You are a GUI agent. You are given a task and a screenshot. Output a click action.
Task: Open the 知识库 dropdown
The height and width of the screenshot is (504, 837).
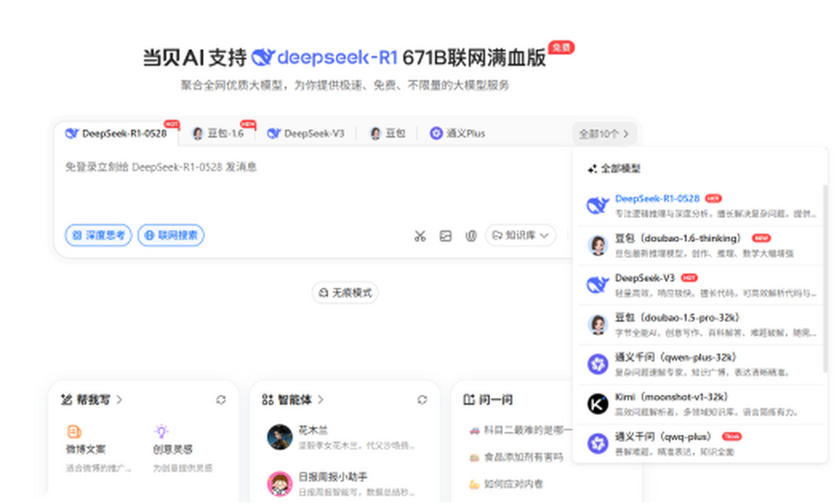tap(521, 236)
